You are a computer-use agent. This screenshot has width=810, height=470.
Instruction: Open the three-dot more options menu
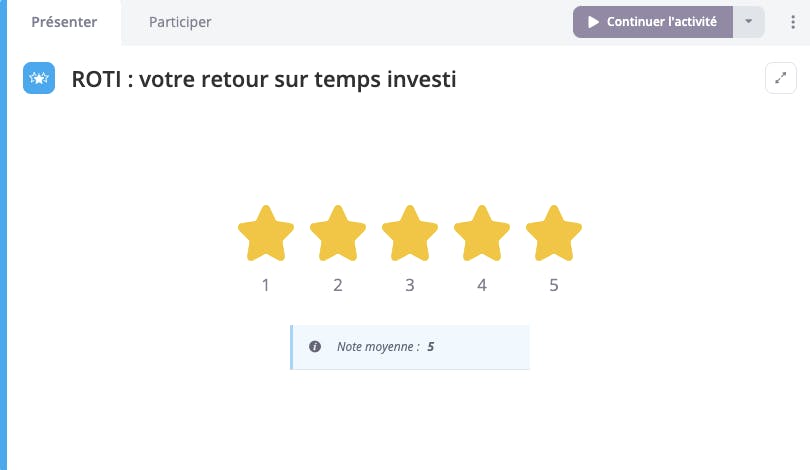coord(793,22)
